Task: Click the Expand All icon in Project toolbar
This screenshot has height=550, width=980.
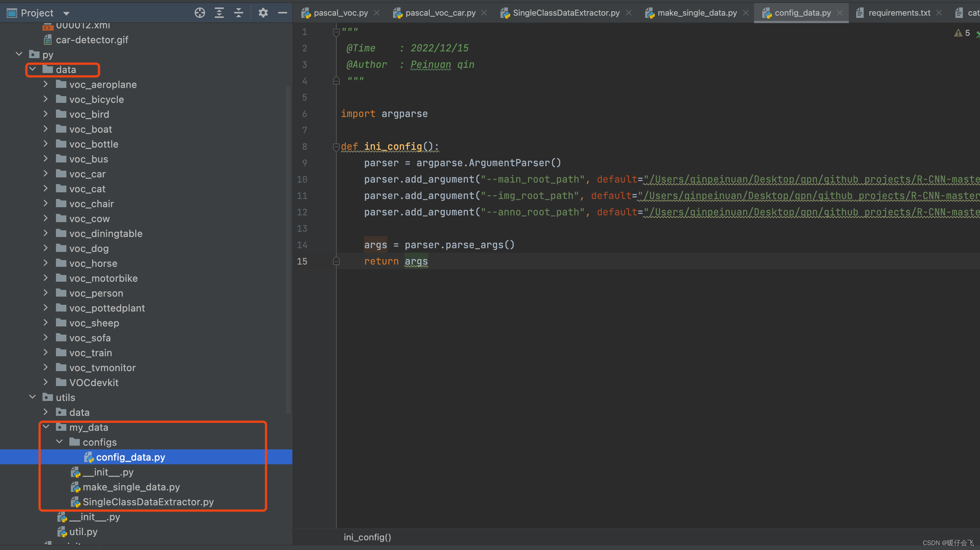Action: coord(219,13)
